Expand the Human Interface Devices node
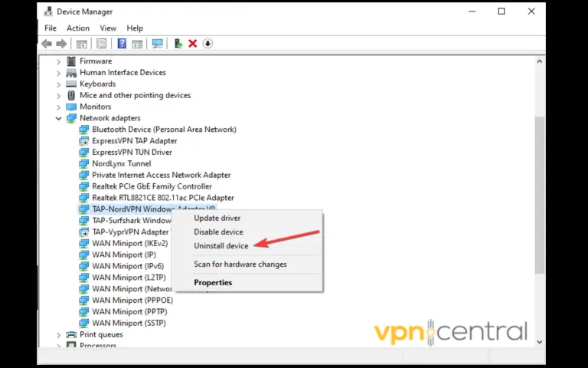This screenshot has width=588, height=368. [x=58, y=73]
